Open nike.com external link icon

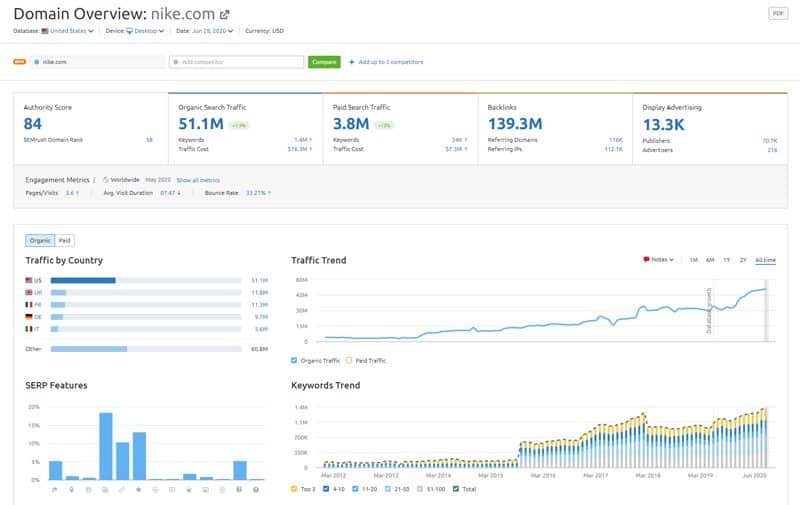pyautogui.click(x=224, y=14)
